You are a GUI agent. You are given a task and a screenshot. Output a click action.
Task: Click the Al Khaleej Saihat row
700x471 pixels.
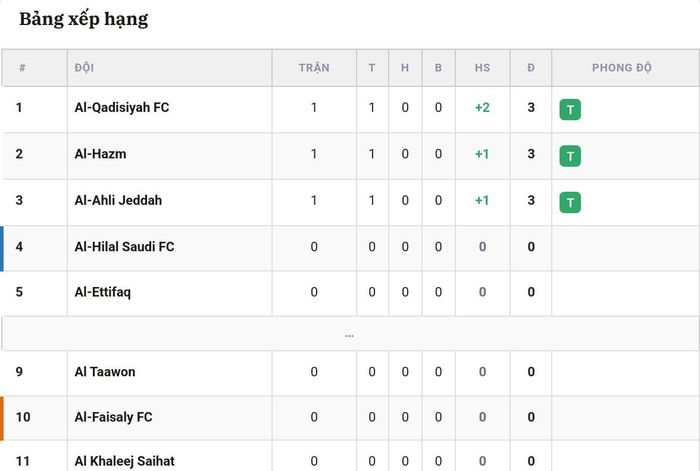350,456
